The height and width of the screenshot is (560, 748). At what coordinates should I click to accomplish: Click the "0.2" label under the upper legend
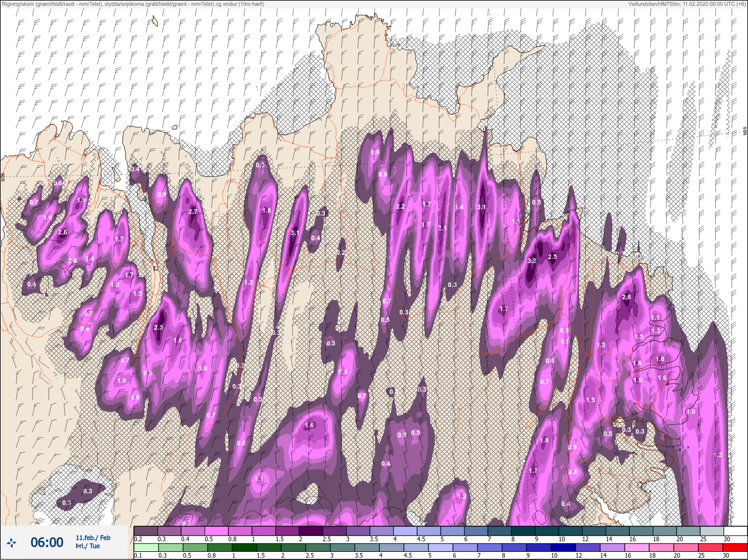point(138,538)
